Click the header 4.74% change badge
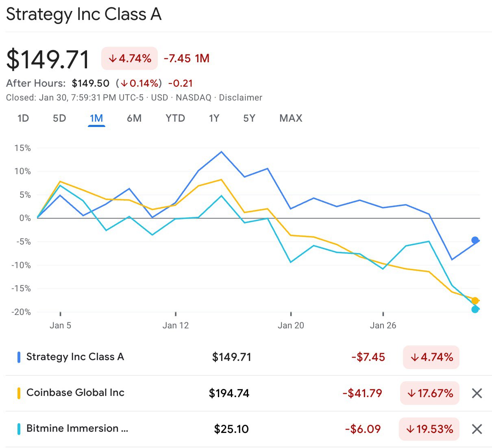 point(129,59)
